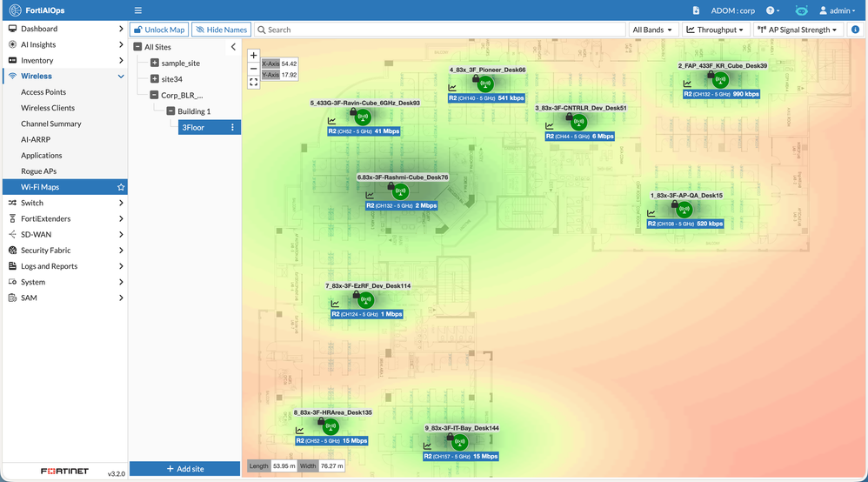Toggle Hide Names on the map
The height and width of the screenshot is (482, 868).
222,30
